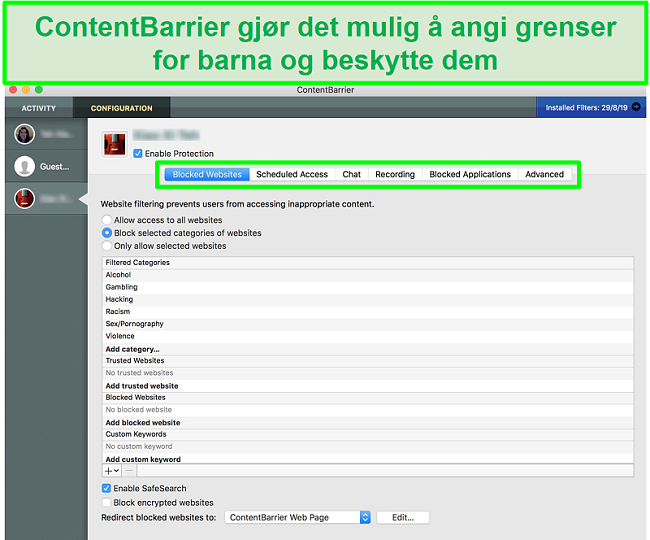Screen dimensions: 650x540
Task: Select the Alcohol category row
Action: (x=368, y=275)
